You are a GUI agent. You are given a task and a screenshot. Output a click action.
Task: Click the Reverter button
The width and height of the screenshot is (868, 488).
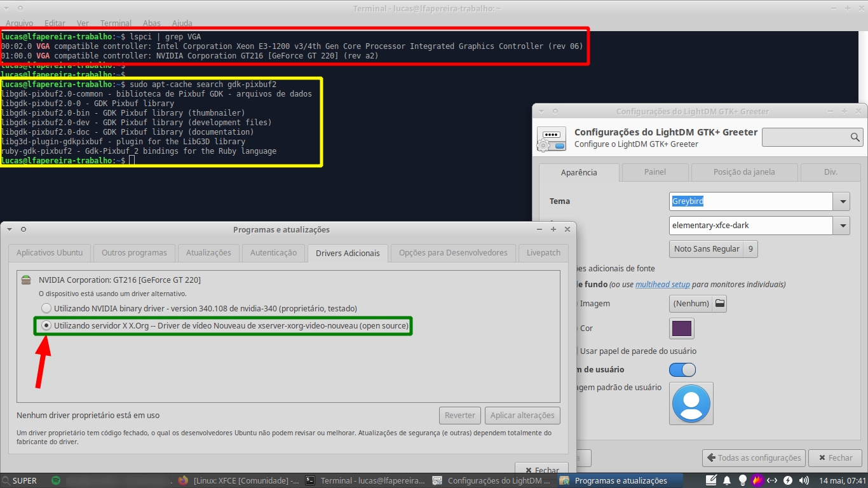[x=460, y=416]
